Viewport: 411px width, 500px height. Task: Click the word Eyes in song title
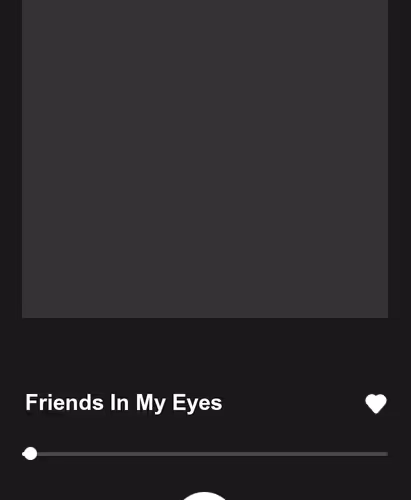click(197, 403)
